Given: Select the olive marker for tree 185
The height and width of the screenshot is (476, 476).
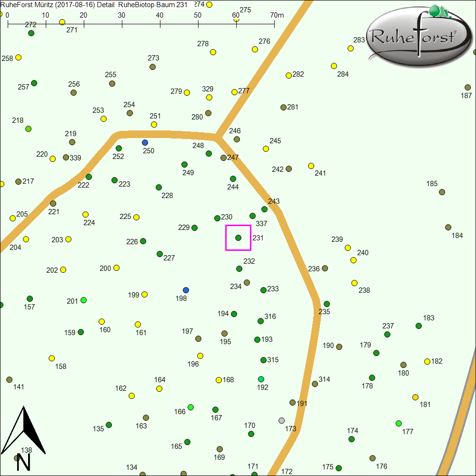Looking at the screenshot, I should (442, 192).
